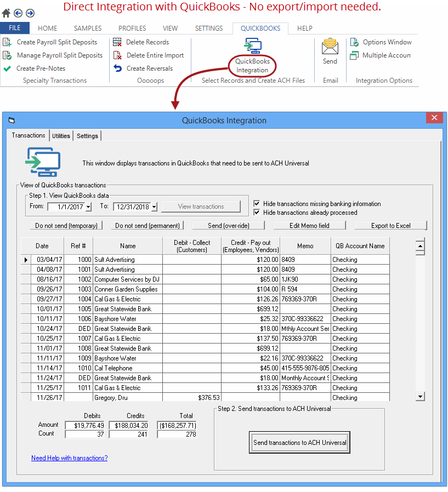
Task: Click the Debits amount field $19,776.49
Action: (85, 426)
